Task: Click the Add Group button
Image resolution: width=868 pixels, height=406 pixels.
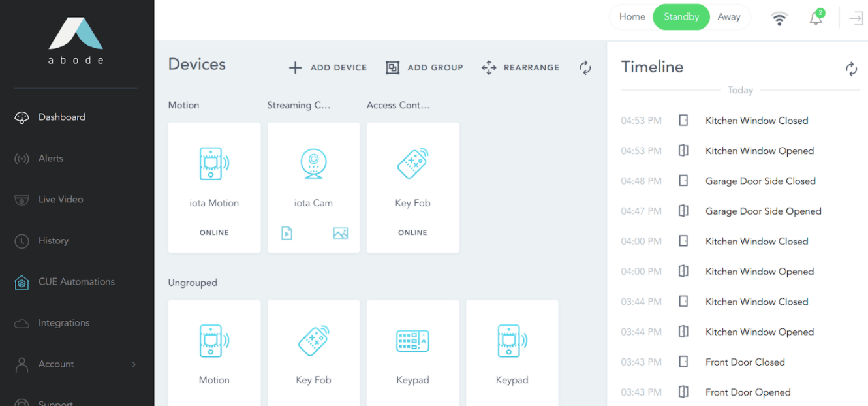Action: (424, 67)
